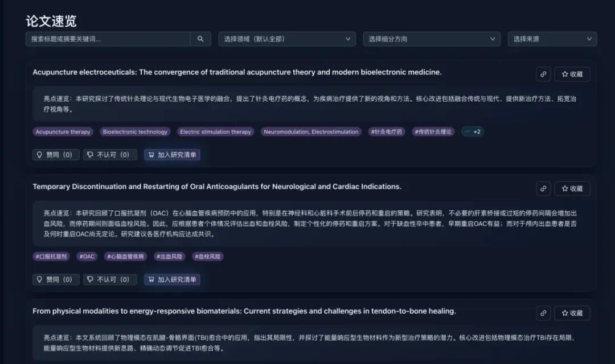Viewport: 615px width, 364px height.
Task: Select the #传统针灸理论 tag
Action: coord(433,131)
